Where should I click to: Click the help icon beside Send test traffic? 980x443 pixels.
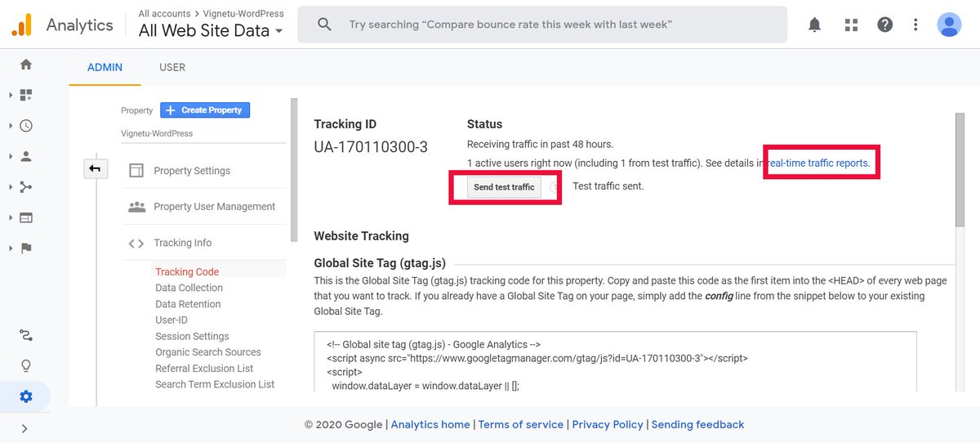point(555,187)
